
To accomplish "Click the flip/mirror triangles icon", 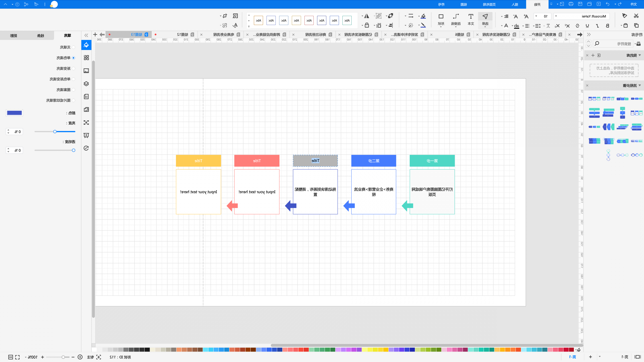I will pos(366,16).
